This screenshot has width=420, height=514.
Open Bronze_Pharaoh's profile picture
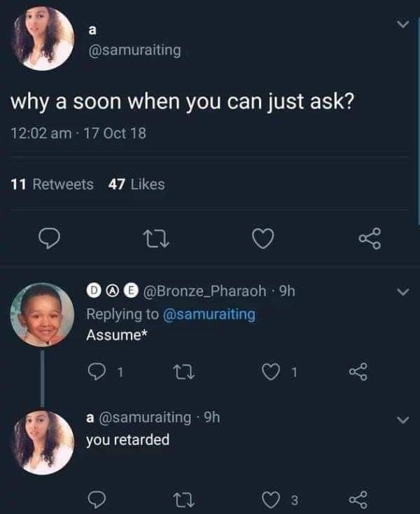tap(42, 314)
